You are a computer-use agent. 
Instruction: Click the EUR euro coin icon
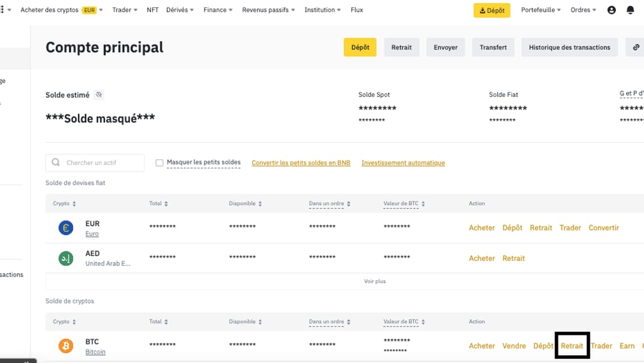tap(66, 228)
